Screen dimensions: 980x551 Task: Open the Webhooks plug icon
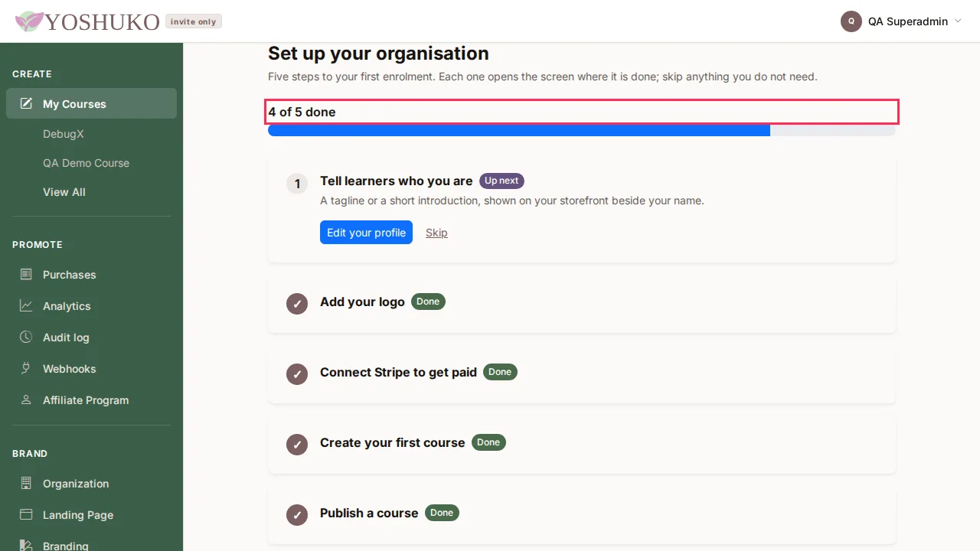pos(26,368)
